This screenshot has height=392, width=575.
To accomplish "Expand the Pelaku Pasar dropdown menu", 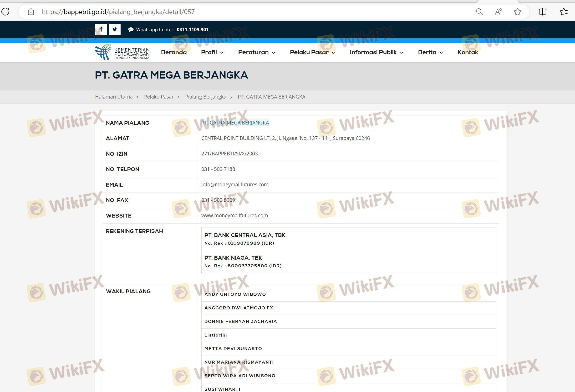I will tap(312, 52).
